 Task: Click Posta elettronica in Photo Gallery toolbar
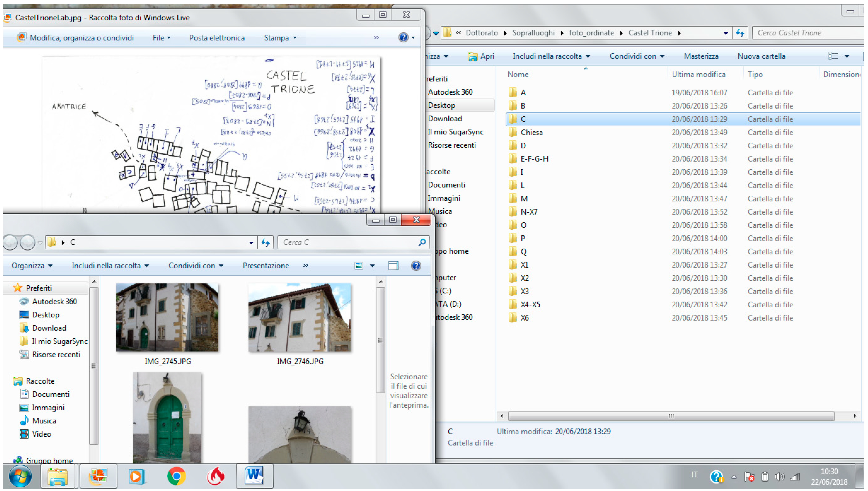(217, 38)
